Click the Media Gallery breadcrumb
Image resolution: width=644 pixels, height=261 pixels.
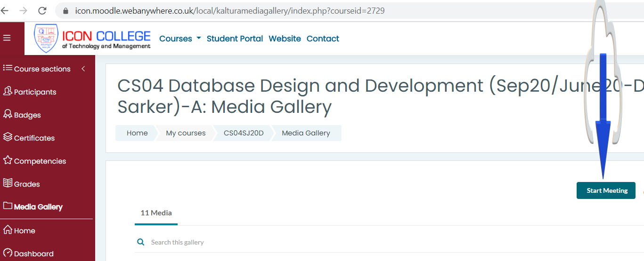(x=306, y=133)
